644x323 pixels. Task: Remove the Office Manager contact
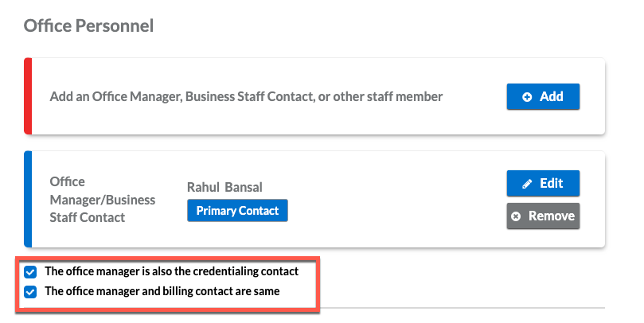pos(543,216)
